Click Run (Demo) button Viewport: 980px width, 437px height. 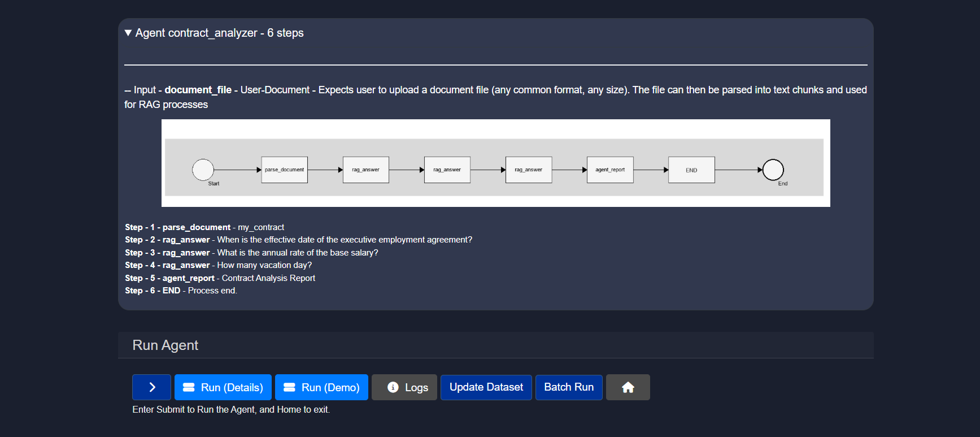321,387
